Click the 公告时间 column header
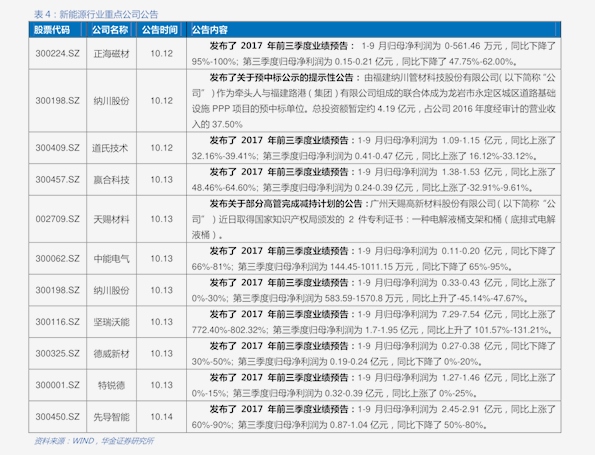Viewport: 595px width, 455px height. tap(160, 30)
